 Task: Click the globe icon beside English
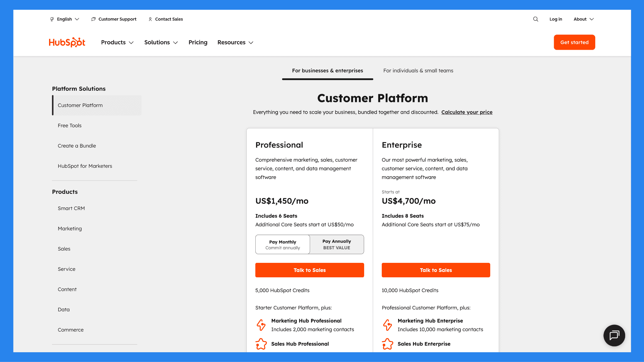tap(52, 19)
